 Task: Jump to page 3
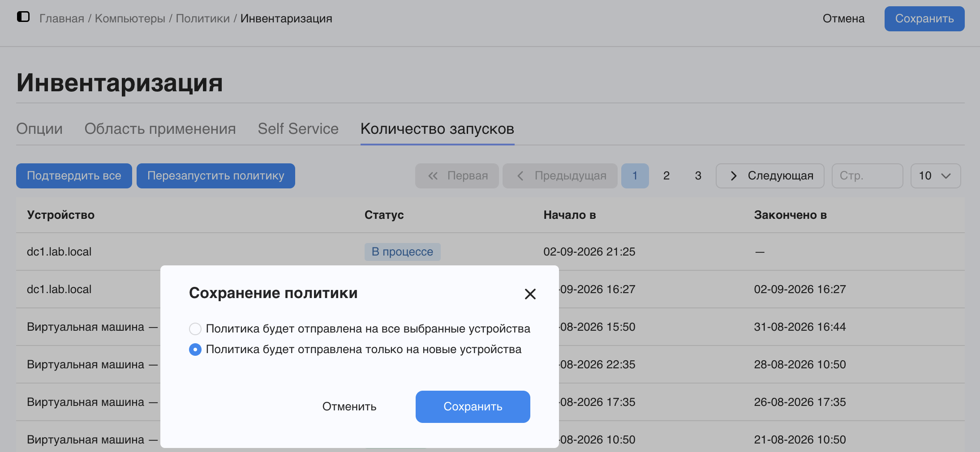coord(698,176)
